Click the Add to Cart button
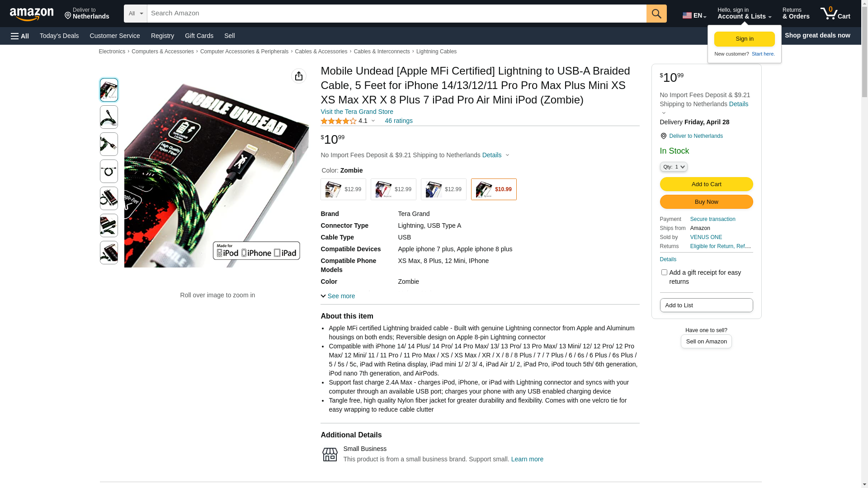The height and width of the screenshot is (488, 868). coord(706,184)
